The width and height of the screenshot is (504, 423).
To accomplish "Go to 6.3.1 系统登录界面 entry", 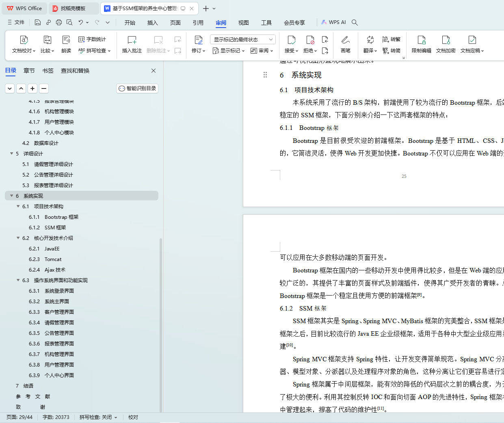I will pos(51,291).
